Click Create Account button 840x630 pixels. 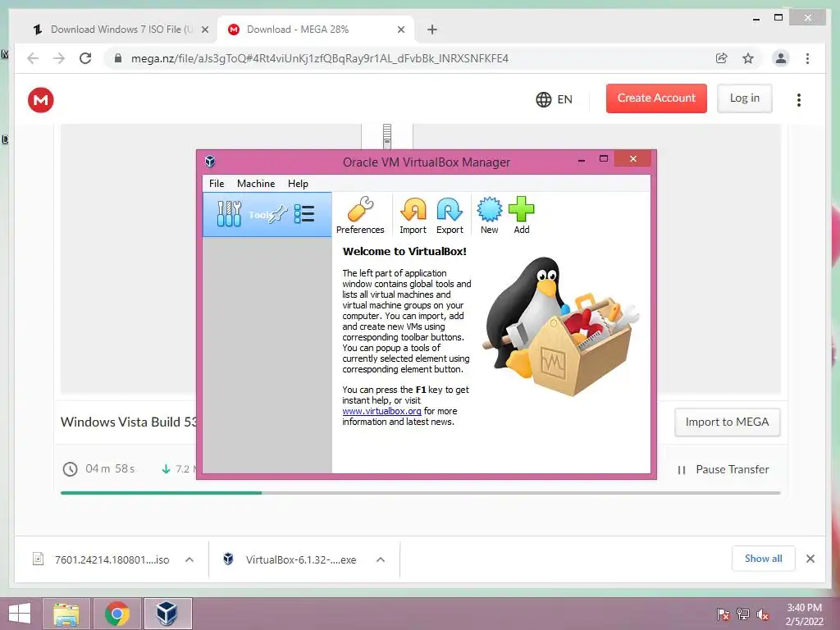pos(656,98)
